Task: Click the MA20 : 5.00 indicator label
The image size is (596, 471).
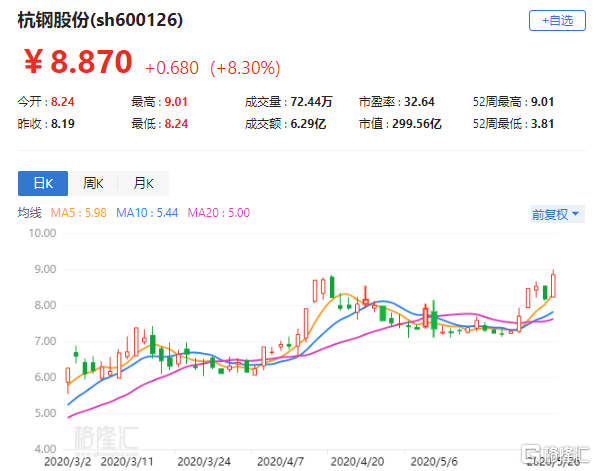Action: click(219, 213)
